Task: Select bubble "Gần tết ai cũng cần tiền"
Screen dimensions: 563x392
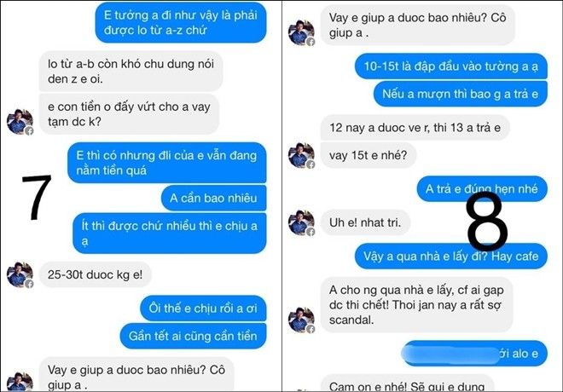Action: pyautogui.click(x=193, y=336)
